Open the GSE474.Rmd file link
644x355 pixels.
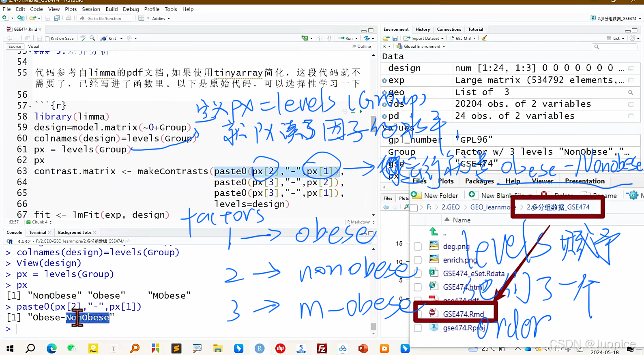463,314
